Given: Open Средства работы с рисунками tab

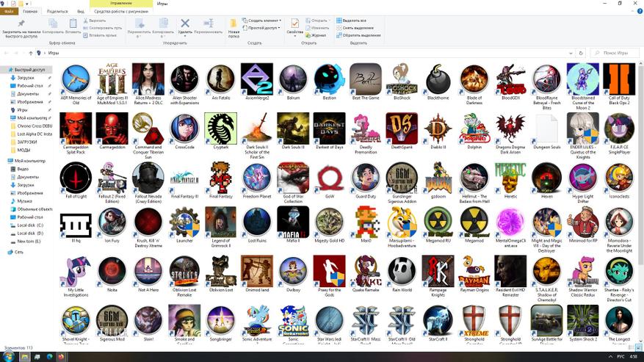Looking at the screenshot, I should tap(121, 12).
